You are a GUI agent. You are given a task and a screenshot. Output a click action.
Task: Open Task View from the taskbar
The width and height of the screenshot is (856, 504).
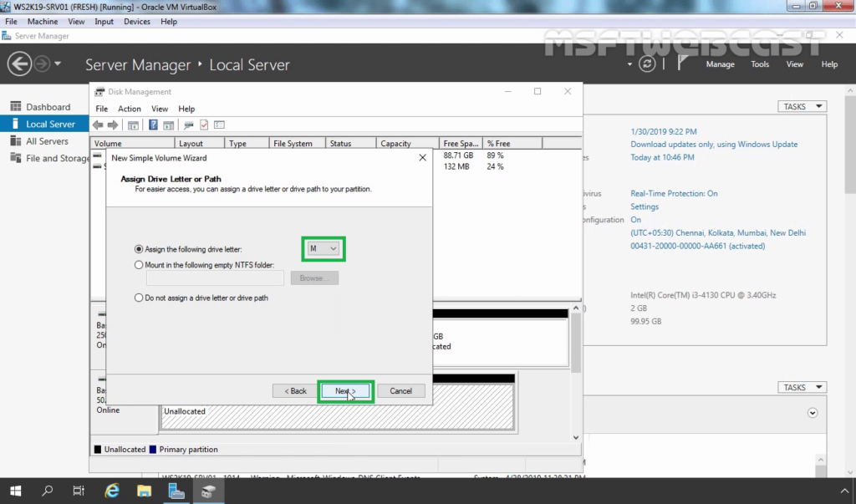(79, 491)
